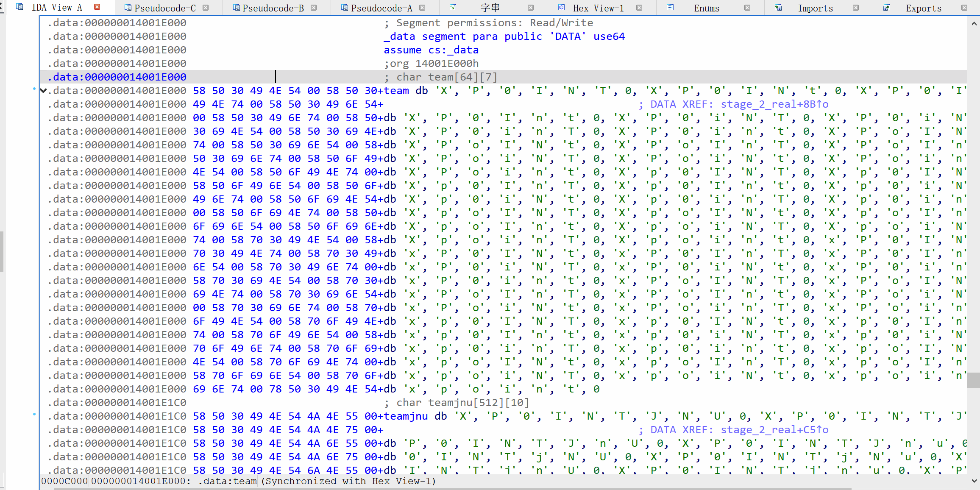Viewport: 980px width, 490px height.
Task: Click the breakpoint dot beside the teamjnu row
Action: click(34, 415)
